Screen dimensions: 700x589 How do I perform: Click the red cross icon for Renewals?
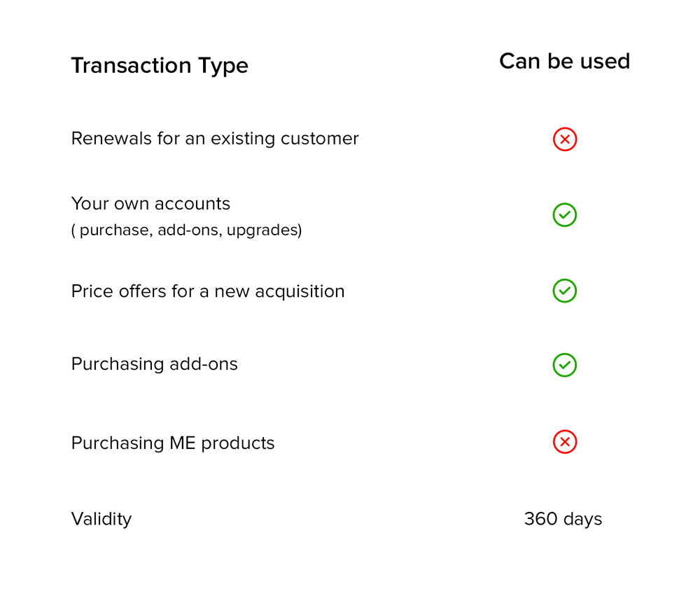tap(565, 139)
